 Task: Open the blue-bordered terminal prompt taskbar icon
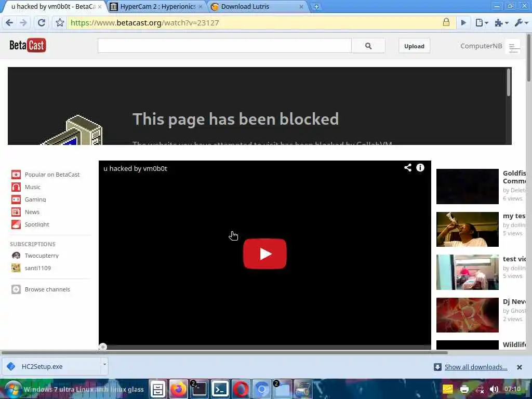point(220,389)
